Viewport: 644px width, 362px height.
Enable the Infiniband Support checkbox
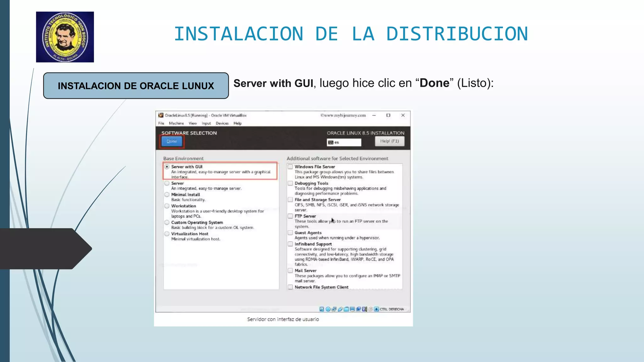click(290, 244)
